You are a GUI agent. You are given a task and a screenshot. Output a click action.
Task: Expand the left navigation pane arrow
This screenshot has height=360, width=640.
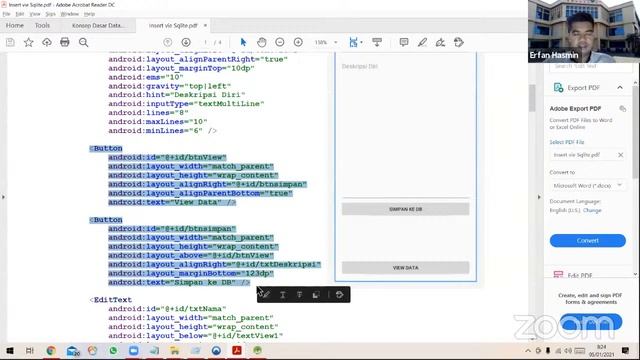[3, 197]
